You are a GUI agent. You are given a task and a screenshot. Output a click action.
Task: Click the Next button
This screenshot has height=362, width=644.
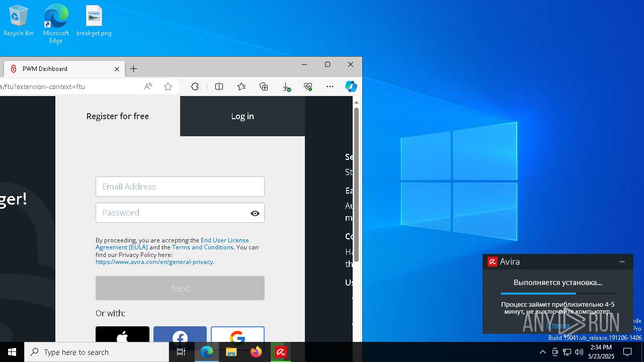(180, 288)
